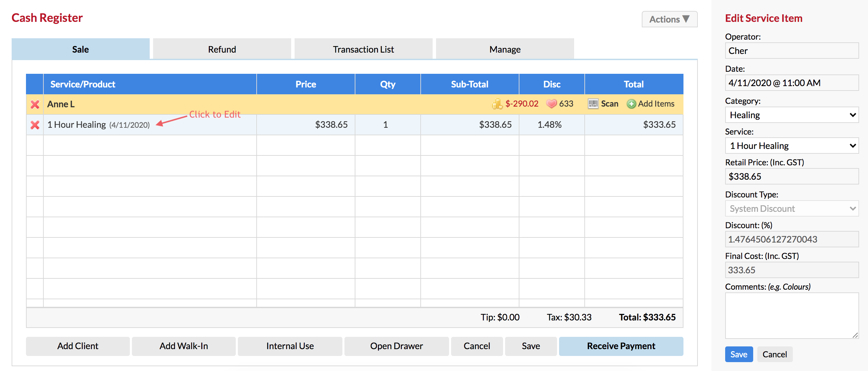Expand the Service dropdown showing 1 Hour Healing

click(x=792, y=146)
